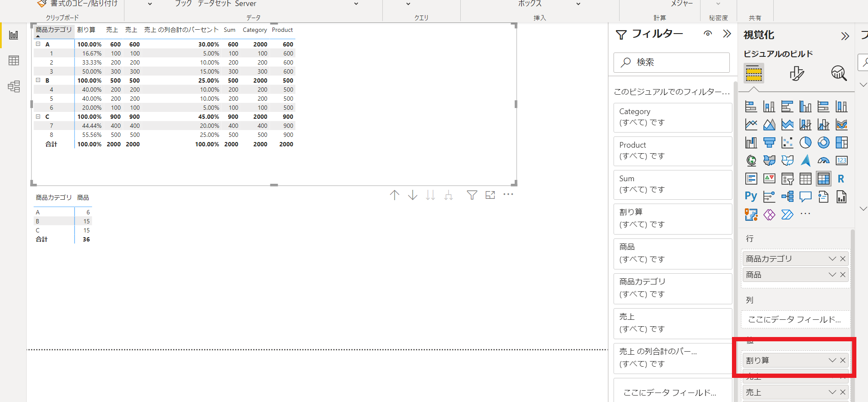This screenshot has height=402, width=868.
Task: Open the Format visual paintbrush tab
Action: 797,73
